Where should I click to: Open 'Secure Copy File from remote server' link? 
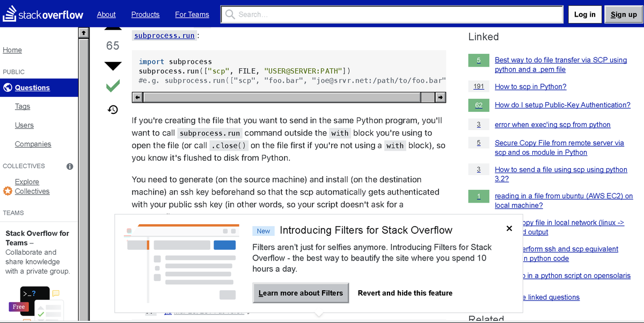point(559,147)
